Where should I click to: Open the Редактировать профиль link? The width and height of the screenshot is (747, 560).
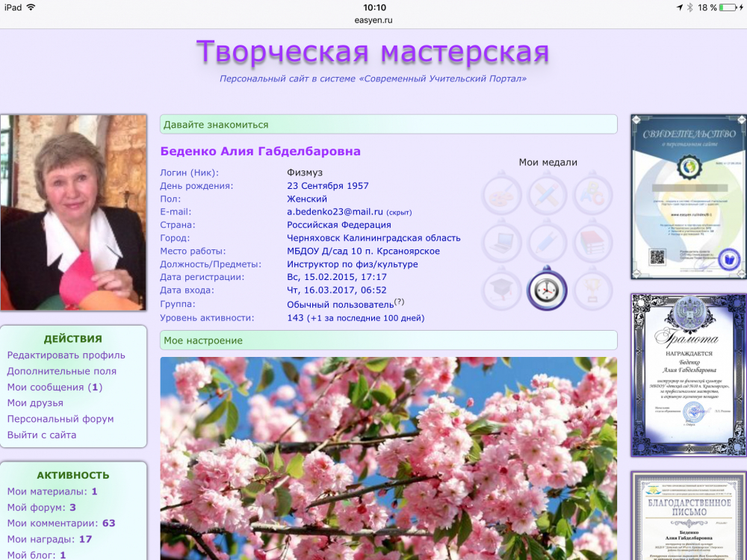(x=66, y=355)
